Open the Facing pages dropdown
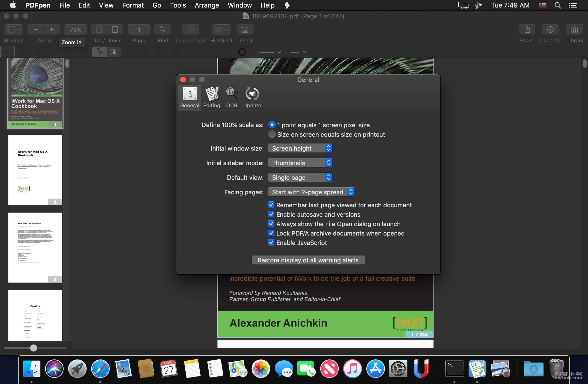 click(311, 192)
